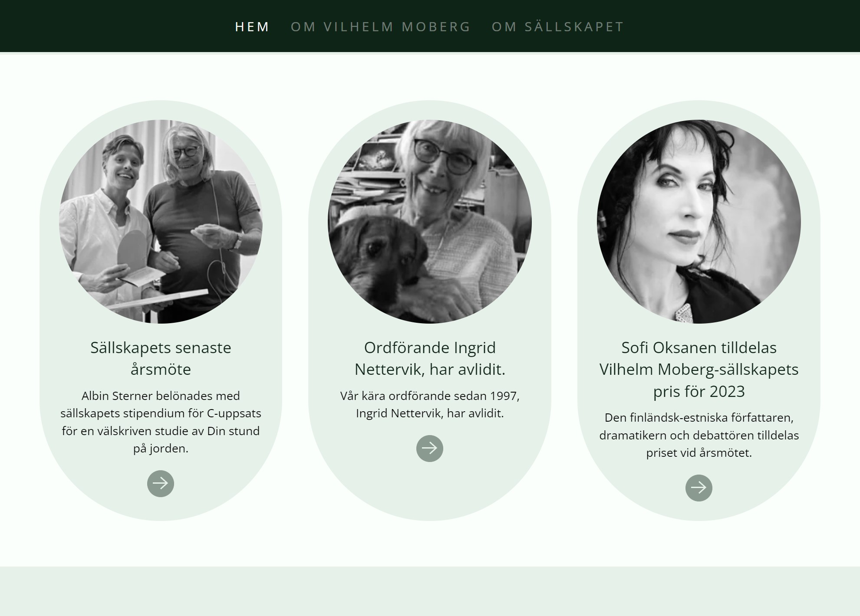Click the heading Ordförande Ingrid Nettervik, har avlidit

(x=430, y=358)
